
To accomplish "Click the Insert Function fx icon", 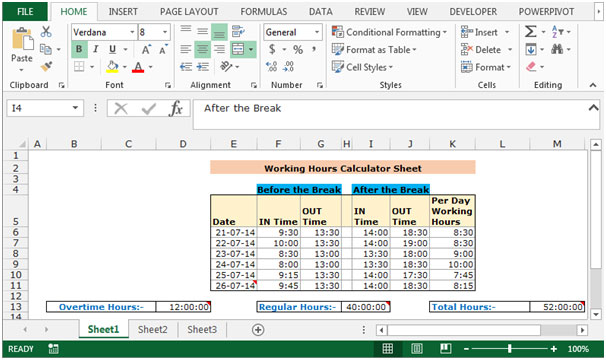I will (x=176, y=108).
